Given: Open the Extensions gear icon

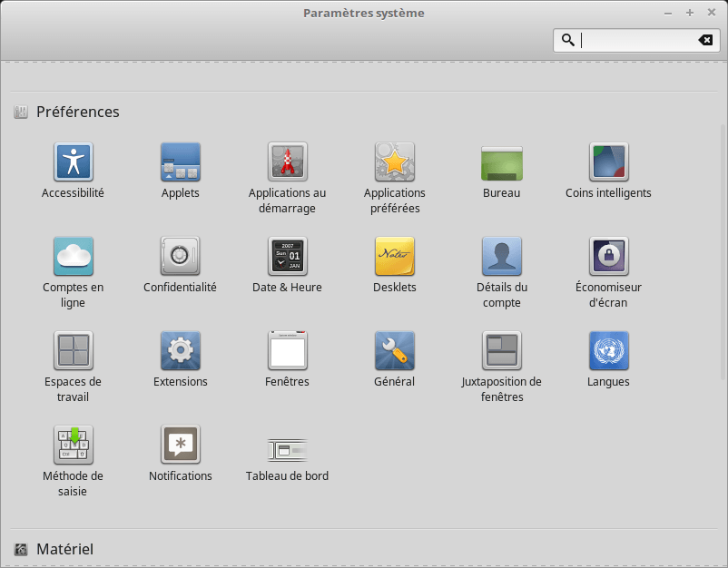Looking at the screenshot, I should (x=180, y=351).
